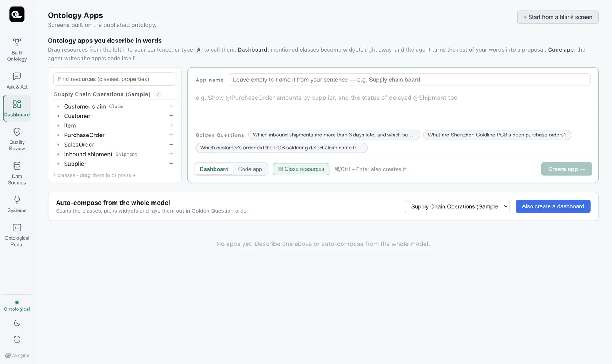Viewport: 612px width, 364px height.
Task: Focus the Find resources search field
Action: pyautogui.click(x=115, y=79)
